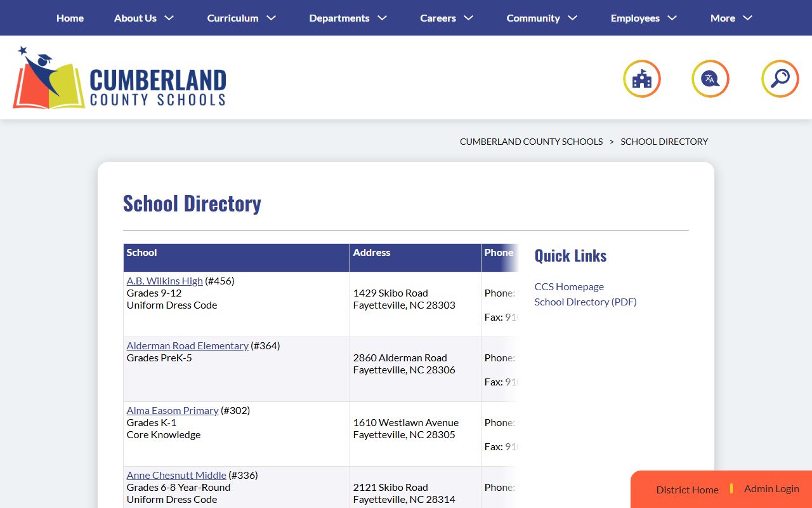Click Grades K-1 text
This screenshot has height=508, width=812.
[x=152, y=422]
